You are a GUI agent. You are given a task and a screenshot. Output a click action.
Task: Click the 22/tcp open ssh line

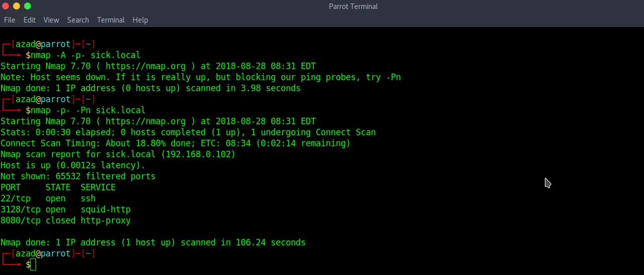48,198
